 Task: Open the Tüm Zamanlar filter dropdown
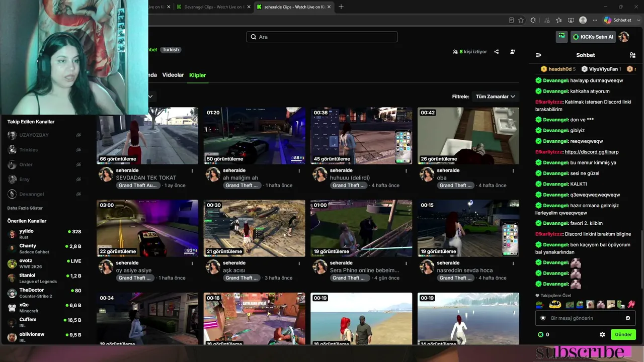pos(496,97)
